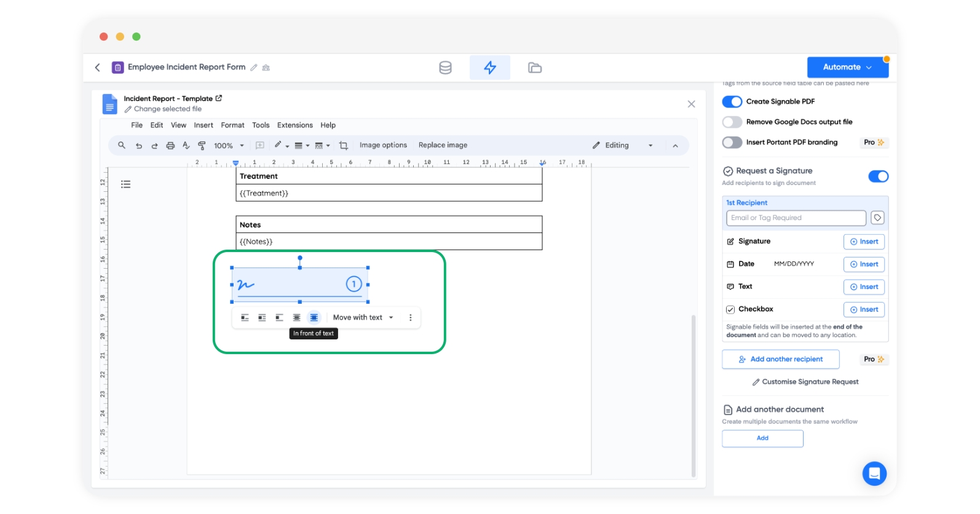Turn off the Request a Signature switch
Viewport: 980px width, 514px height.
click(x=878, y=176)
